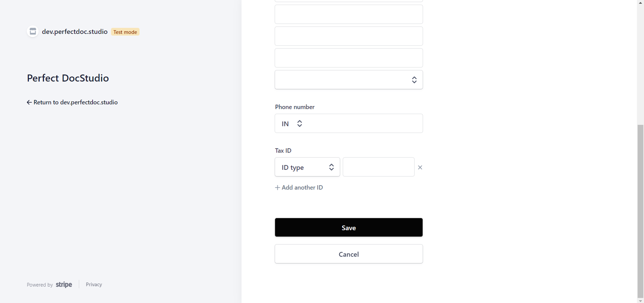The image size is (644, 303).
Task: Click the vertical scrollbar thumb
Action: (640, 210)
